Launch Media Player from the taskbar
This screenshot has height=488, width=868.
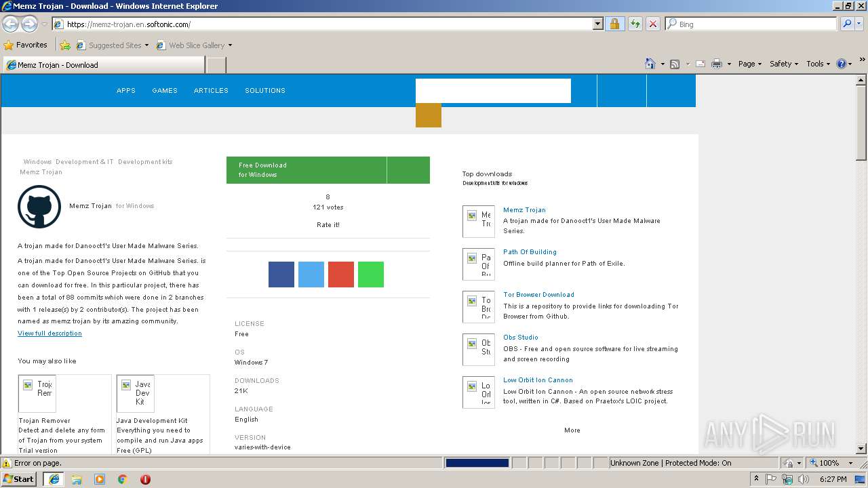click(x=100, y=479)
